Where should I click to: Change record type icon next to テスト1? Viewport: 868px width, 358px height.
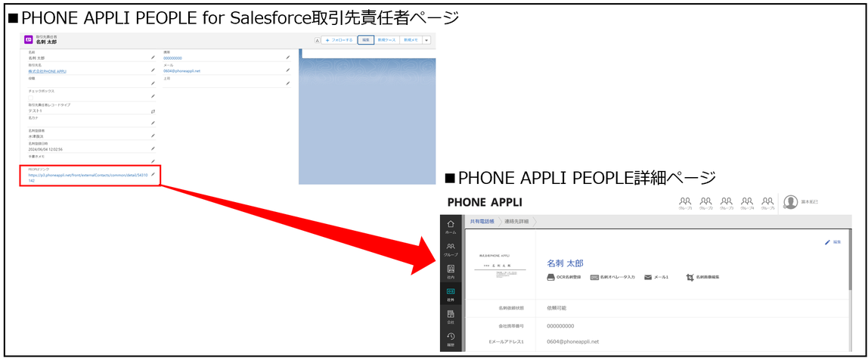point(153,111)
